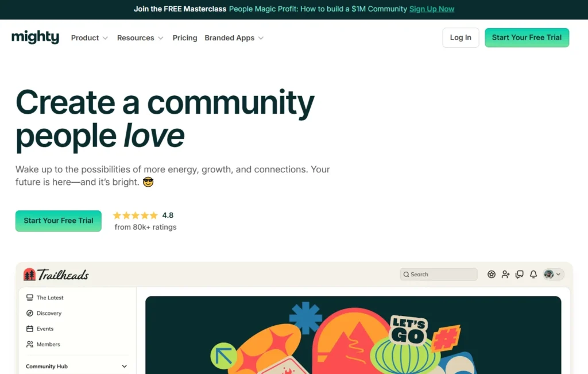
Task: Click Start Your Free Trial in hero section
Action: coord(59,221)
